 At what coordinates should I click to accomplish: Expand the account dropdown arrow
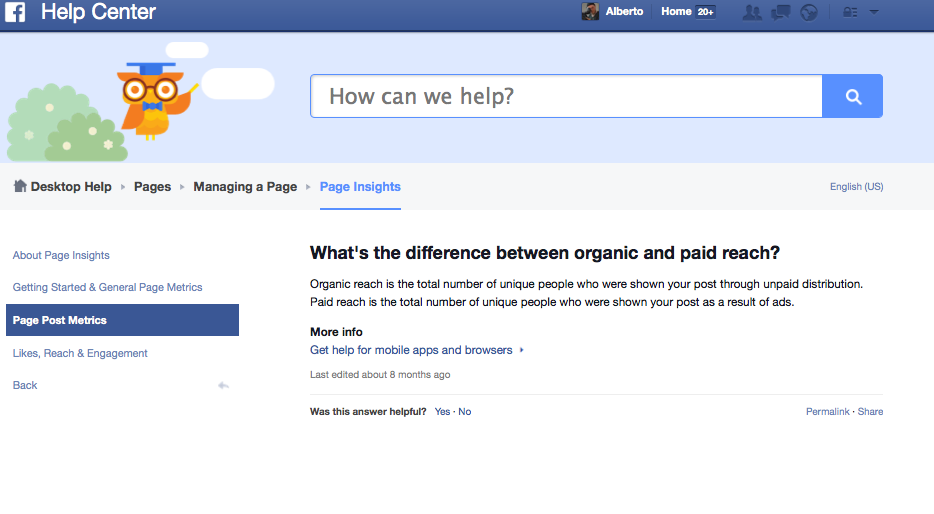pos(874,12)
